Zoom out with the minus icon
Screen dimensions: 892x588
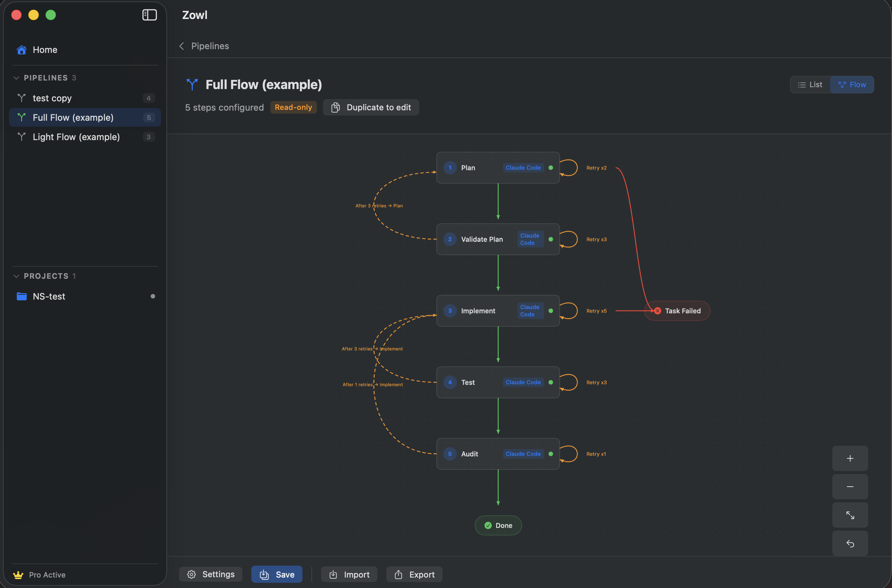point(849,486)
